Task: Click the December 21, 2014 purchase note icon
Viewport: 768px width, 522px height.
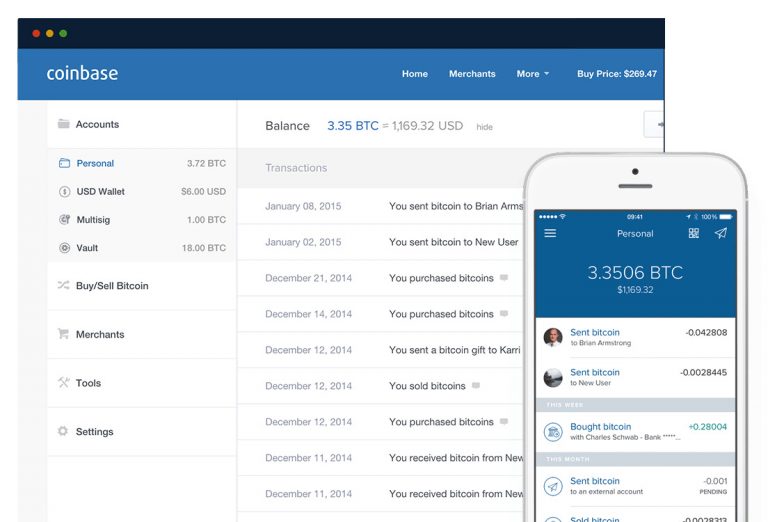Action: (504, 278)
